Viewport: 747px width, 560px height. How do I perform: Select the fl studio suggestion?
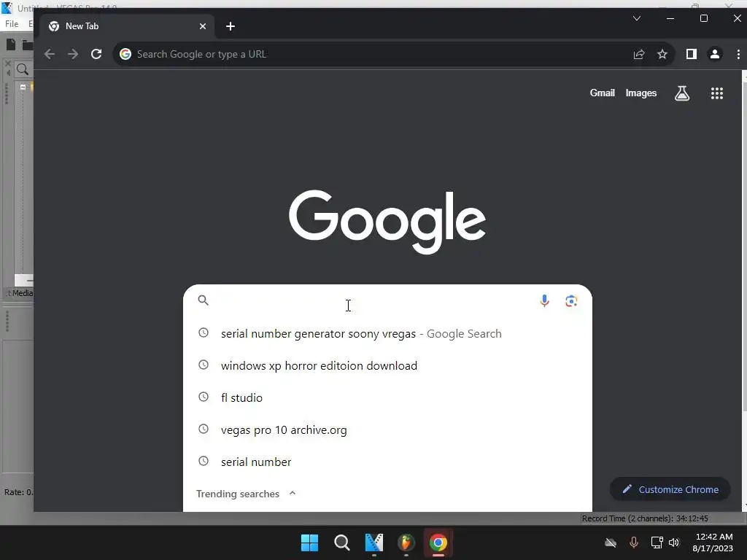pos(387,397)
